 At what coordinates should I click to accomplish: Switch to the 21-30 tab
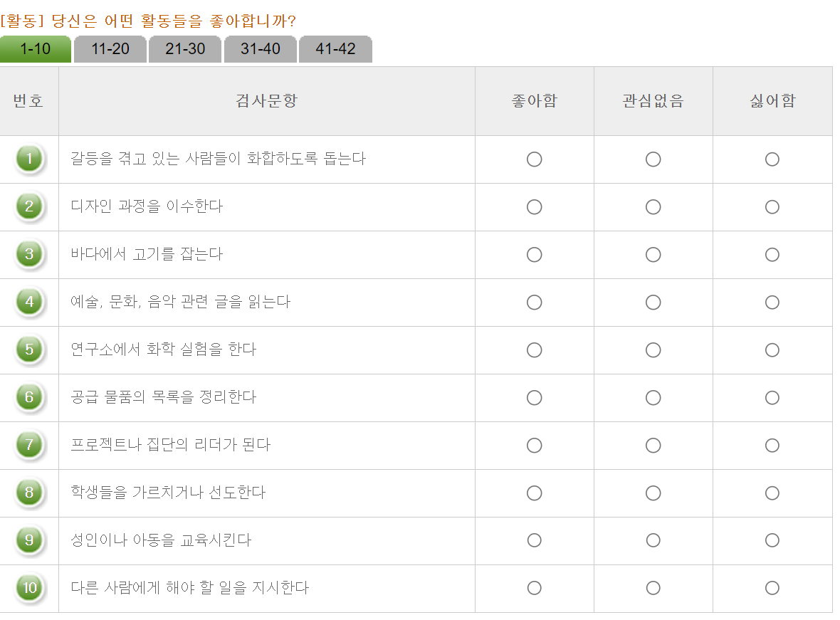point(184,49)
